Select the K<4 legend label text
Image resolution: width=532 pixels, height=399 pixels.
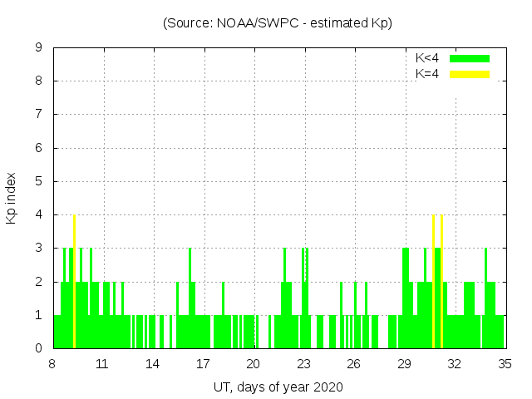[x=427, y=58]
